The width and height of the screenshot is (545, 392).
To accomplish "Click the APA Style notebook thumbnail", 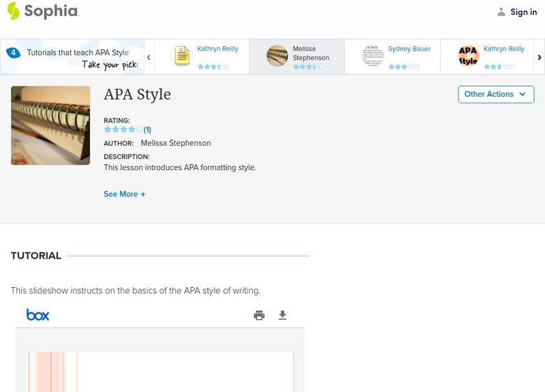I will click(50, 125).
